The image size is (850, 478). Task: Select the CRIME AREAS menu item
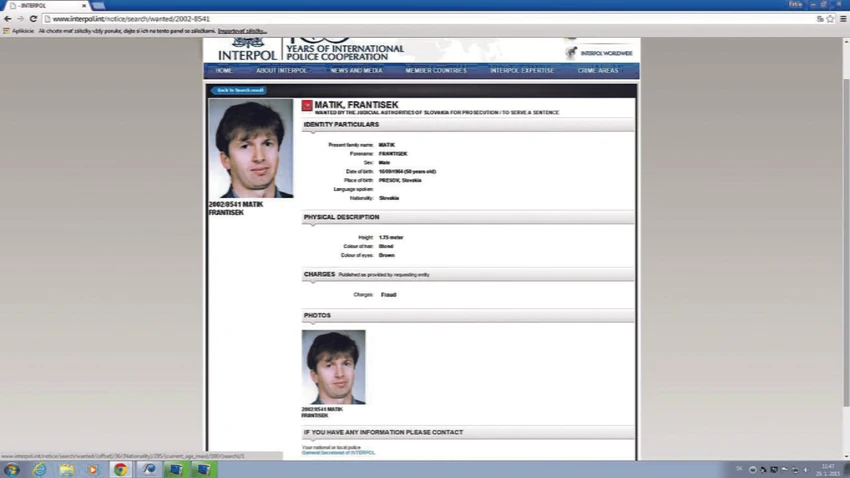(598, 71)
